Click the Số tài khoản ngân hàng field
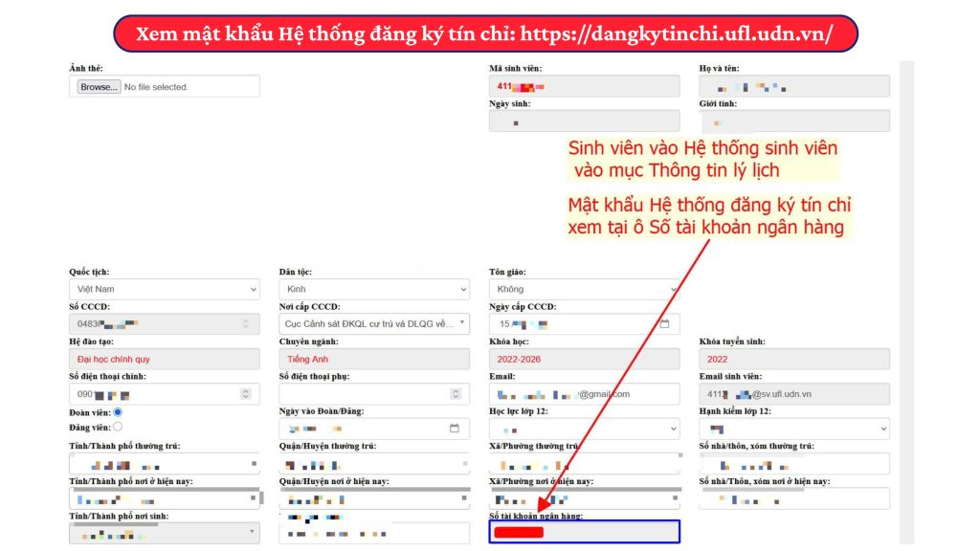The height and width of the screenshot is (551, 980). pyautogui.click(x=584, y=532)
